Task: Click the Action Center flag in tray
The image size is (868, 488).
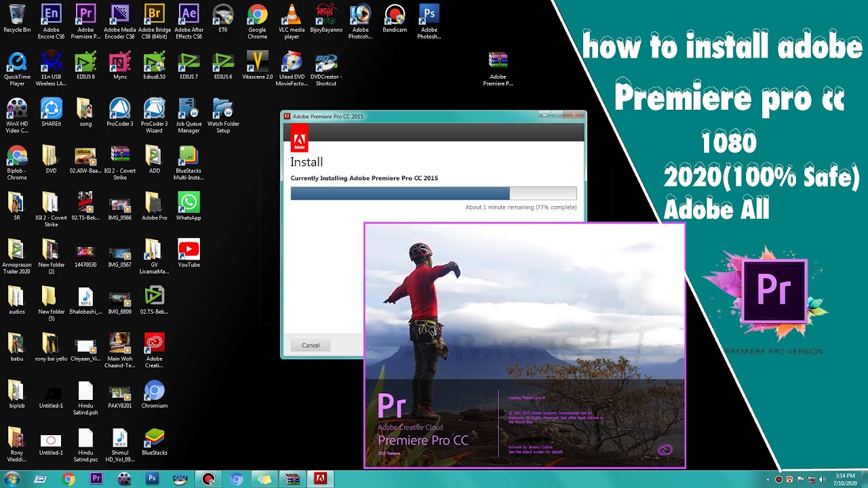Action: [801, 480]
